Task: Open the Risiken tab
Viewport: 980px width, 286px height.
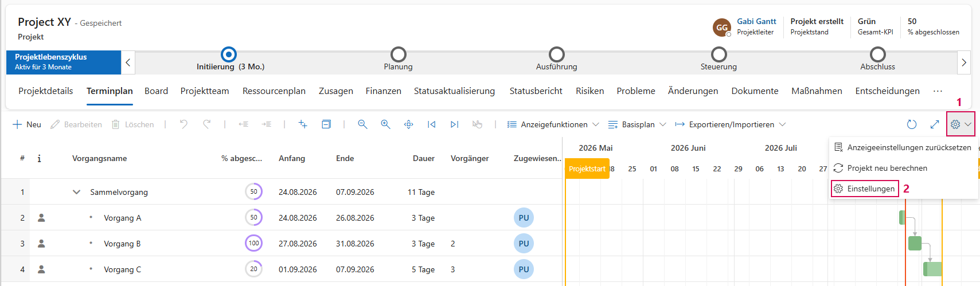Action: tap(590, 91)
